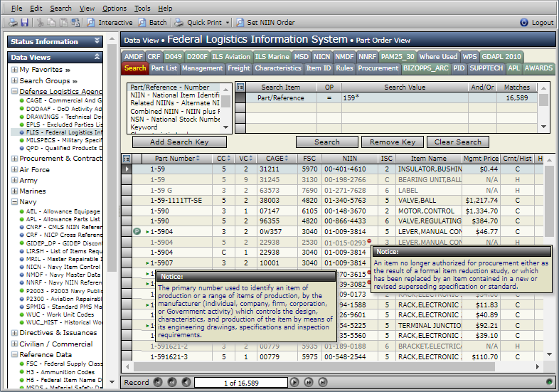Collapse Defense Logistics Agency node
The height and width of the screenshot is (392, 559).
14,91
